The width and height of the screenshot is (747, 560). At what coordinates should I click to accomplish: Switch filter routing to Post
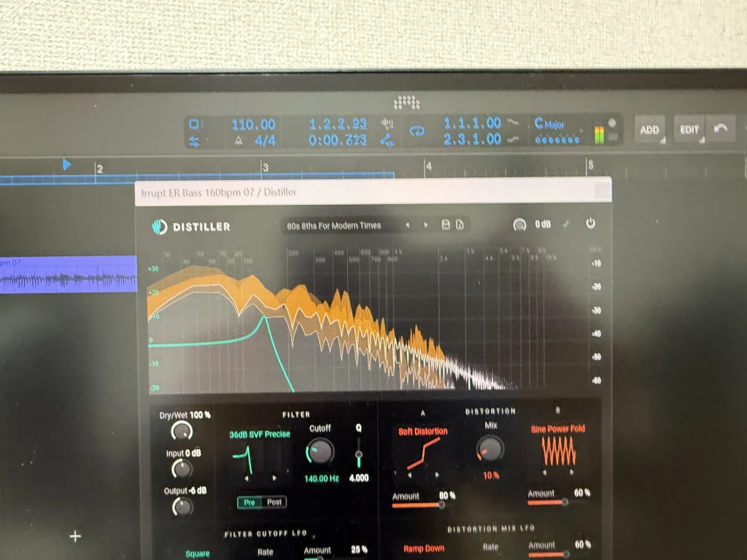(x=274, y=502)
